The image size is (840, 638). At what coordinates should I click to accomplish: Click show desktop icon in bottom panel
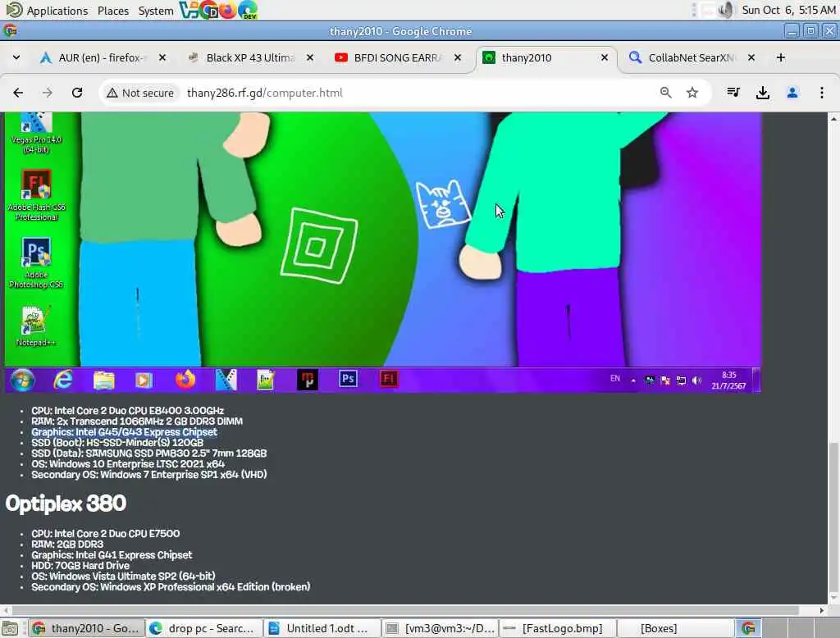pyautogui.click(x=10, y=628)
